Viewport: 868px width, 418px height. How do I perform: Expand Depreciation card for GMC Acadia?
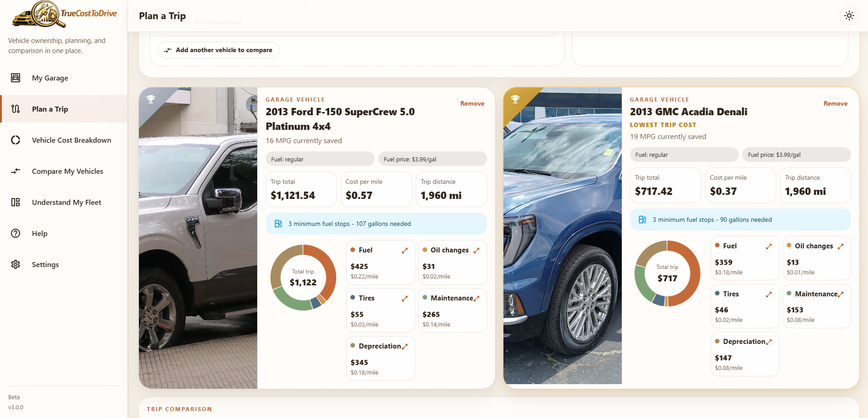pos(769,342)
